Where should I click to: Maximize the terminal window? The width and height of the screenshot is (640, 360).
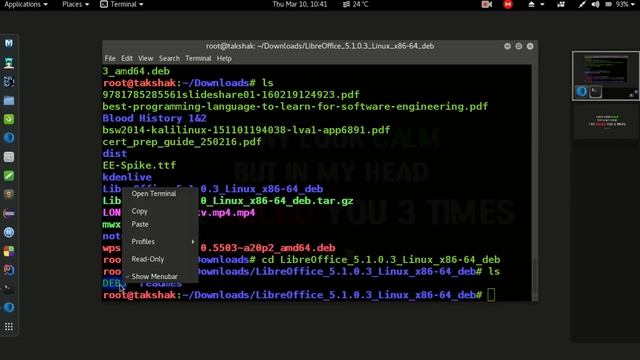coord(519,46)
